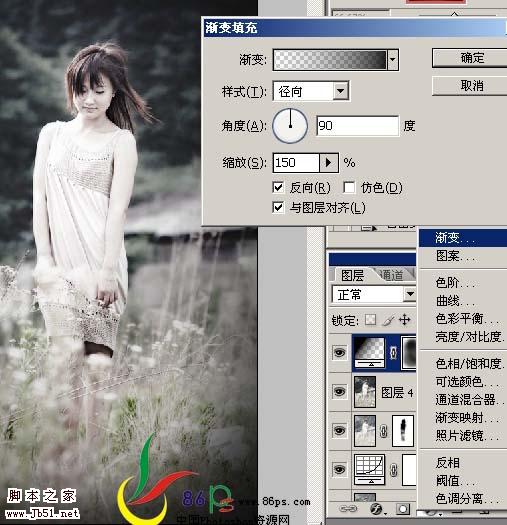The width and height of the screenshot is (507, 525).
Task: Click link layers icon at panel bottom
Action: click(x=348, y=509)
